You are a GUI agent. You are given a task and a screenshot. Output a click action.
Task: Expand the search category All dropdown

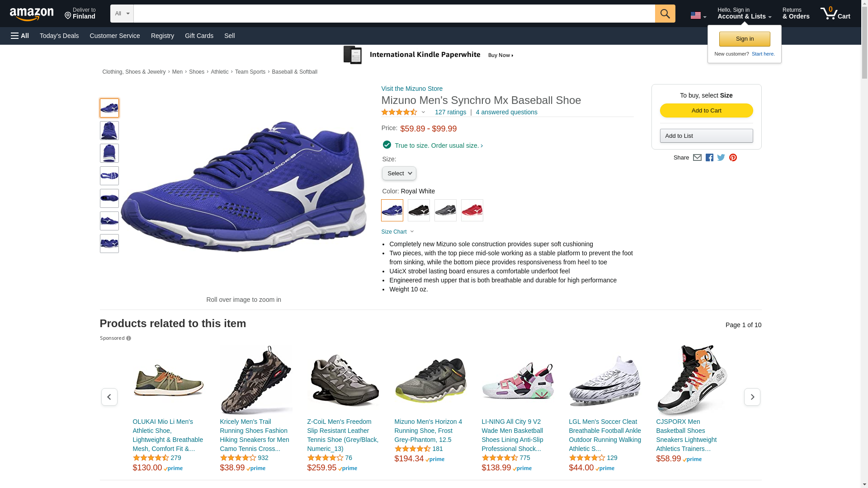point(122,14)
